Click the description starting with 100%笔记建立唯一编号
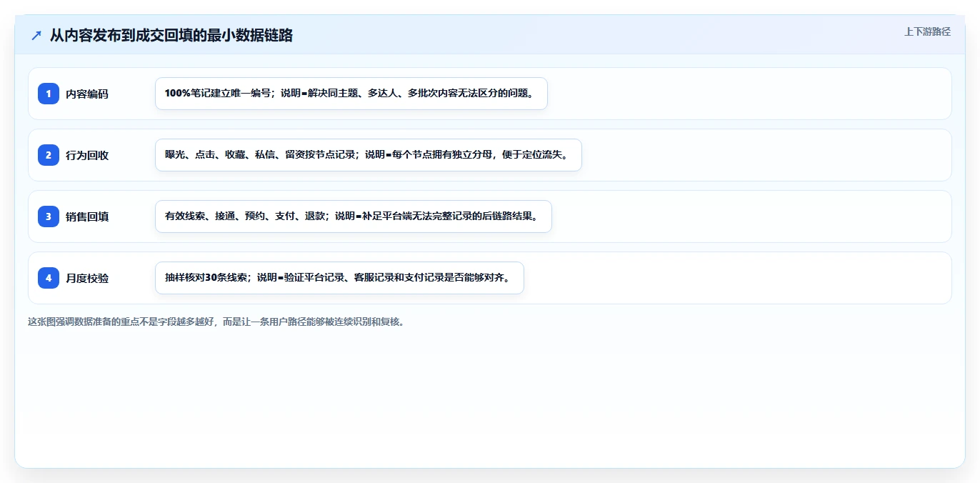980x483 pixels. tap(351, 94)
